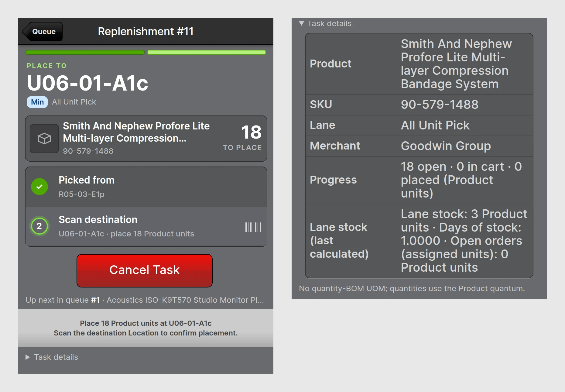565x392 pixels.
Task: Click the Min badge
Action: click(37, 102)
